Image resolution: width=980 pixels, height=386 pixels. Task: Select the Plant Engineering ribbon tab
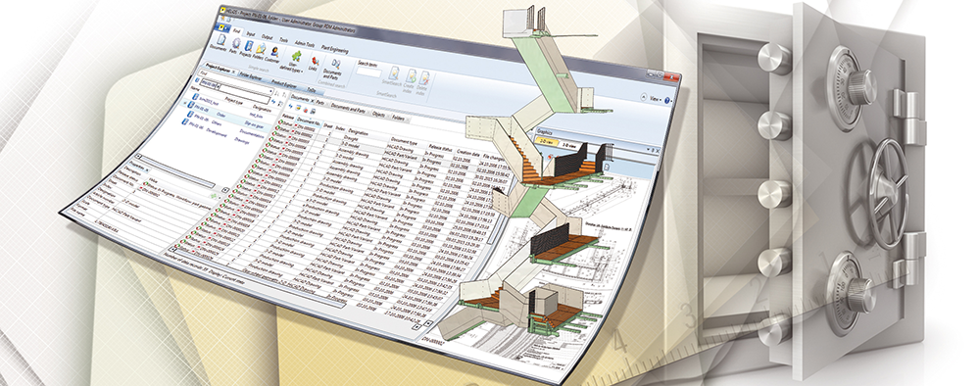pyautogui.click(x=334, y=49)
